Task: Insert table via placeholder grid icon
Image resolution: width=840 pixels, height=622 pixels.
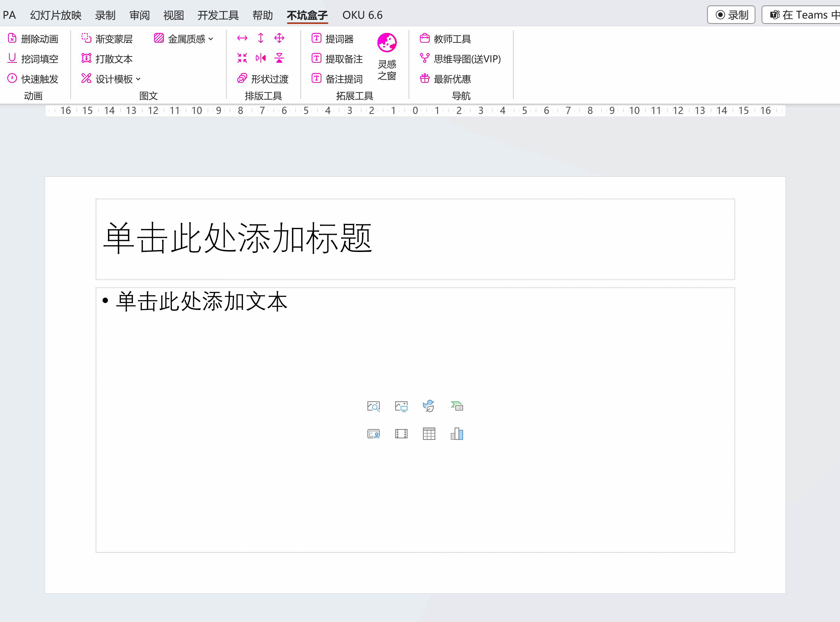Action: coord(429,434)
